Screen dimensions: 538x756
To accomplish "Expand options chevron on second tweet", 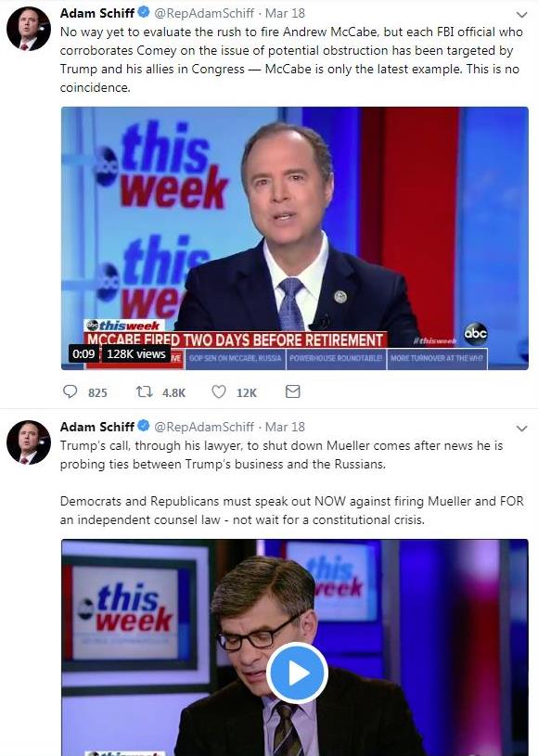I will tap(521, 429).
